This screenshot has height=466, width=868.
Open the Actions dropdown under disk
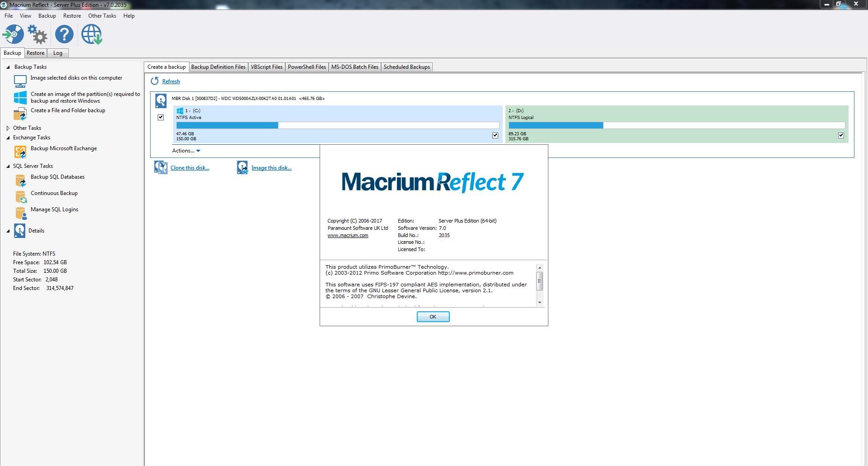pyautogui.click(x=186, y=151)
